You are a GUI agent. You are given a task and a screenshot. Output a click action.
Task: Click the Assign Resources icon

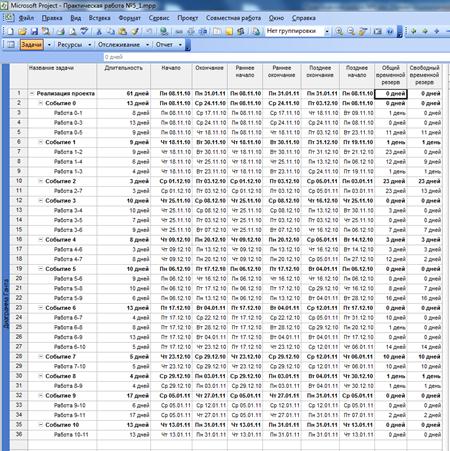pos(241,31)
